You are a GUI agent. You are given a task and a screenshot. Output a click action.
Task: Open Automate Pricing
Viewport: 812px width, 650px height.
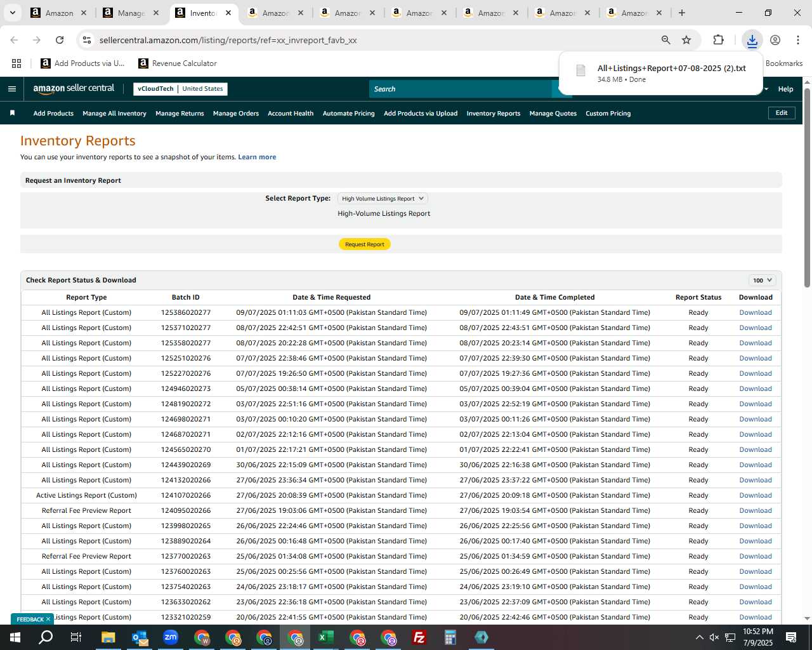[x=348, y=113]
